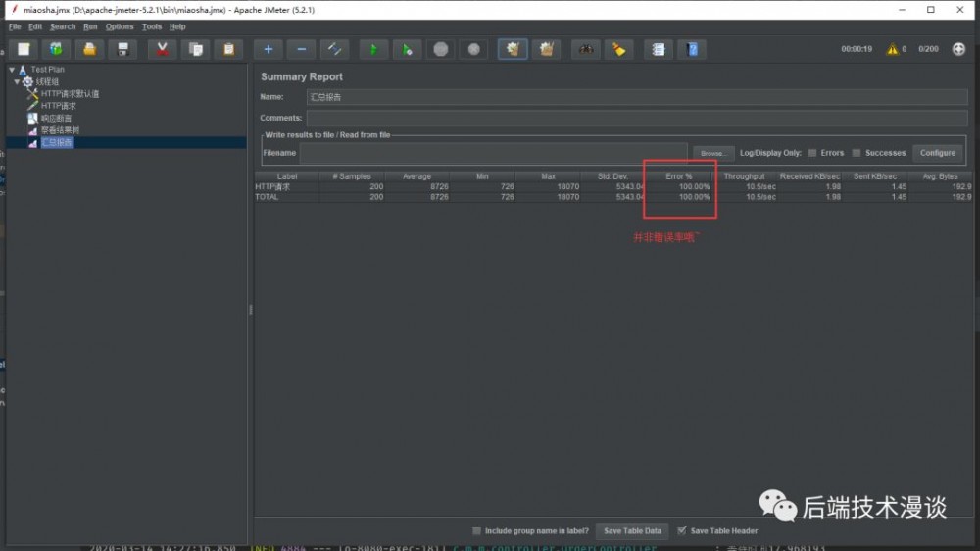Screen dimensions: 980x551
Task: Save the test plan with disk icon
Action: (x=122, y=49)
